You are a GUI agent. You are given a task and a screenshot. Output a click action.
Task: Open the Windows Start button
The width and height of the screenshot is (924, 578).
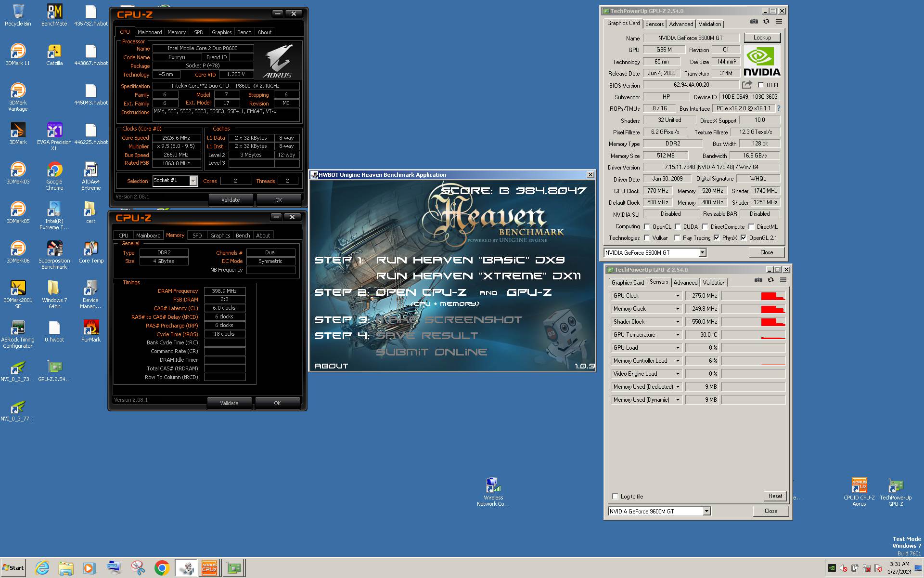pos(13,568)
